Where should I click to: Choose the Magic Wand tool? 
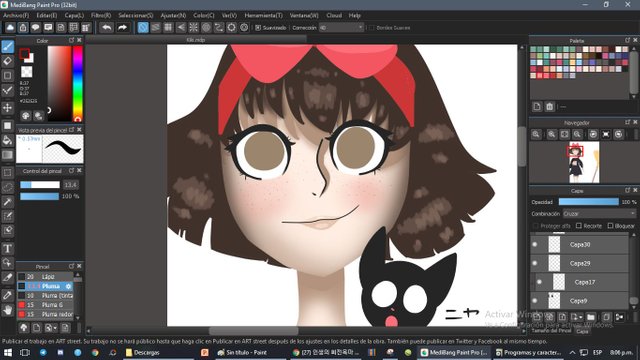tap(7, 202)
